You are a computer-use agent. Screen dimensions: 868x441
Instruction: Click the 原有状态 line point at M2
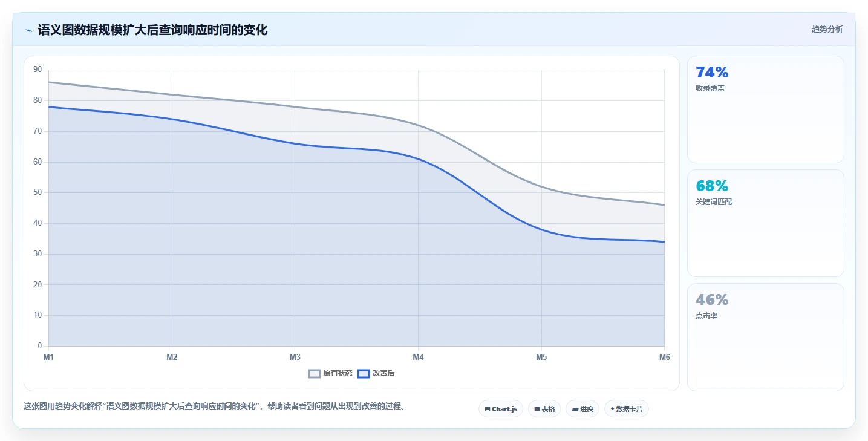pyautogui.click(x=172, y=94)
